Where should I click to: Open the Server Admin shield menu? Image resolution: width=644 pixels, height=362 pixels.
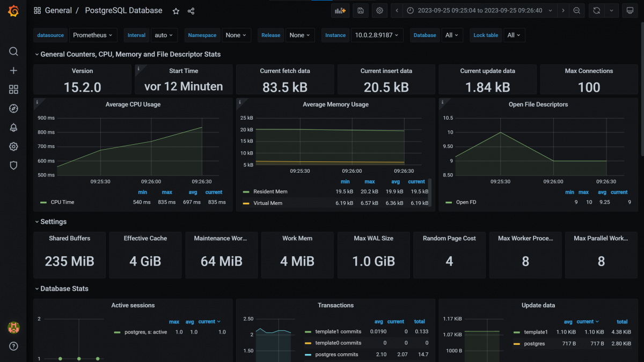click(x=13, y=165)
